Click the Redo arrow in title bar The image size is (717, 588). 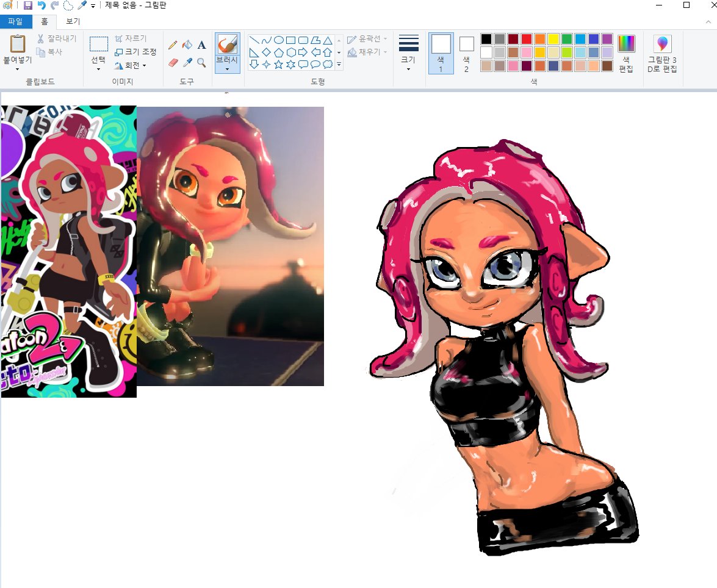54,5
